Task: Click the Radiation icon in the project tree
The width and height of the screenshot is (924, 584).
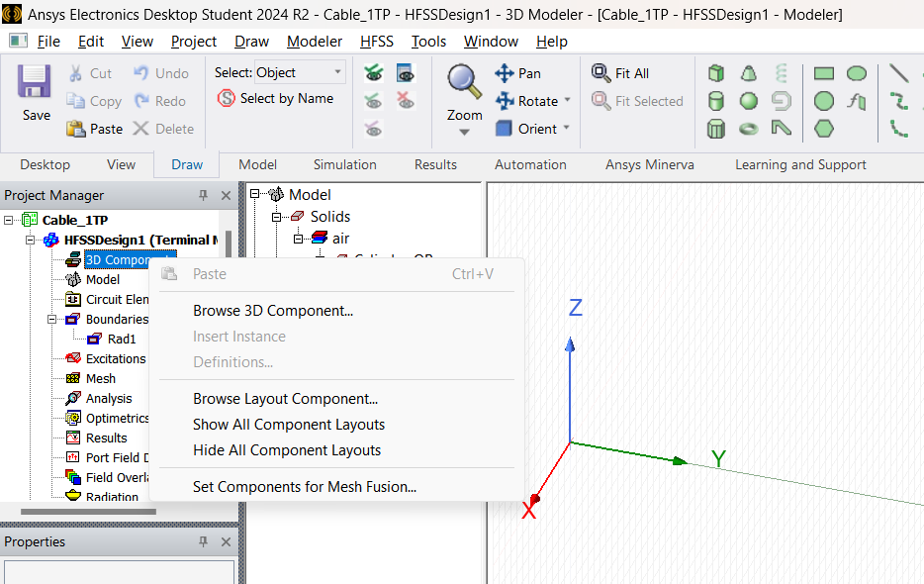Action: click(x=73, y=496)
